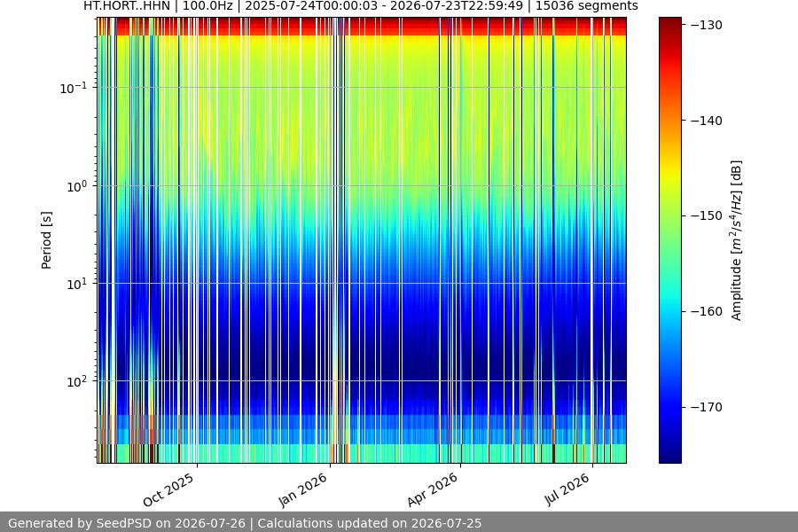The height and width of the screenshot is (532, 798).
Task: Click the 10² period tick label
Action: 76,382
